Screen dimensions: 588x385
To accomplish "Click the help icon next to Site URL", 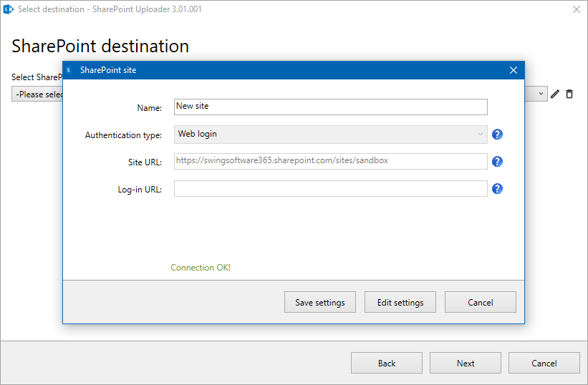I will tap(498, 162).
